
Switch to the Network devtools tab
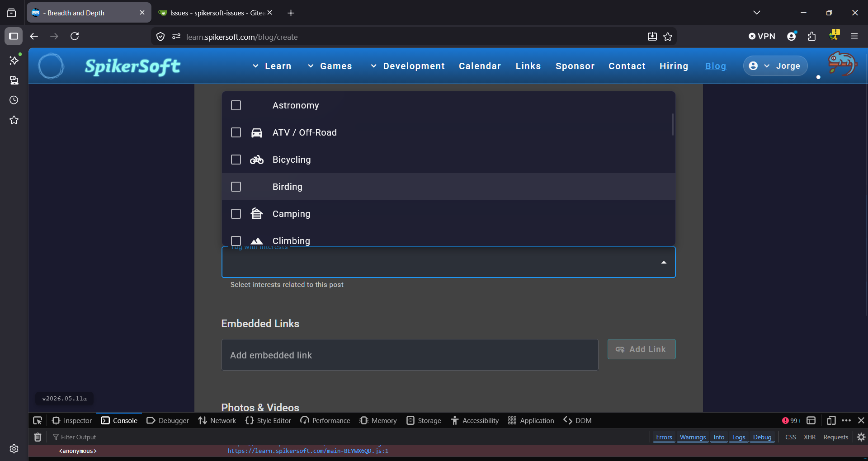217,421
